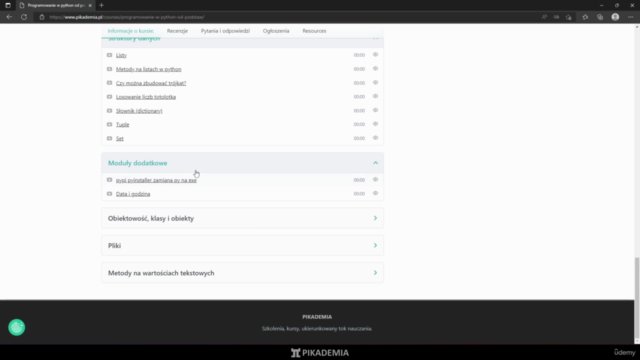Open Ogłoszenia tab
Viewport: 640px width, 360px height.
tap(276, 31)
